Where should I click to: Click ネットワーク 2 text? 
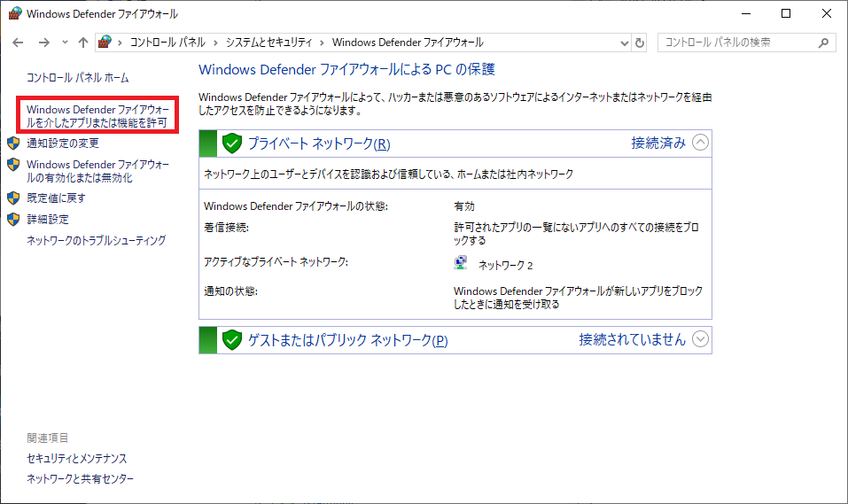tap(506, 266)
